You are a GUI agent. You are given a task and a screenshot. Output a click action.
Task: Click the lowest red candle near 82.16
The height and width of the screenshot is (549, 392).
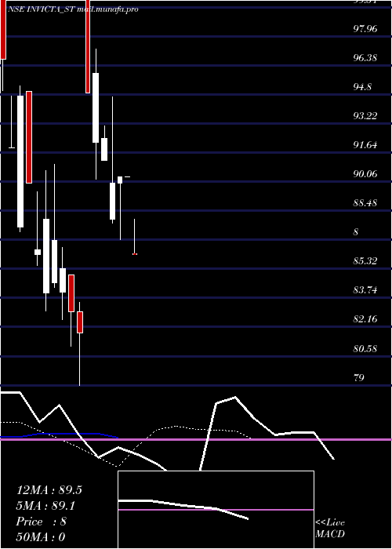80,322
